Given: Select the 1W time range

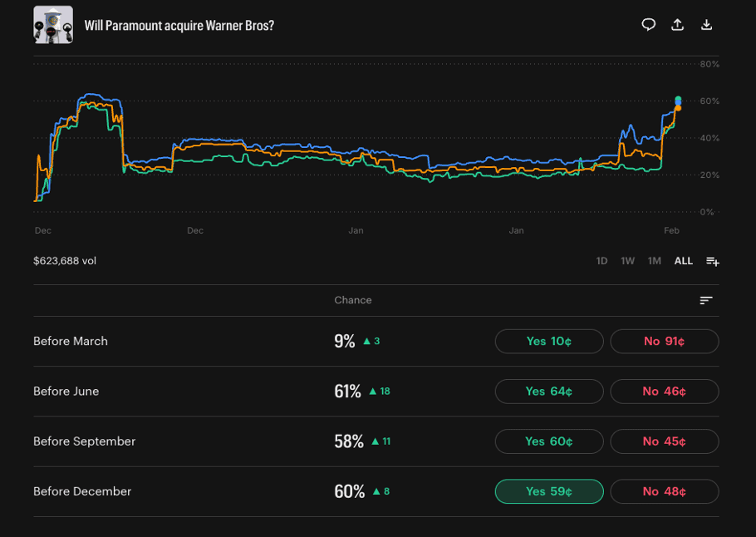Looking at the screenshot, I should tap(628, 261).
